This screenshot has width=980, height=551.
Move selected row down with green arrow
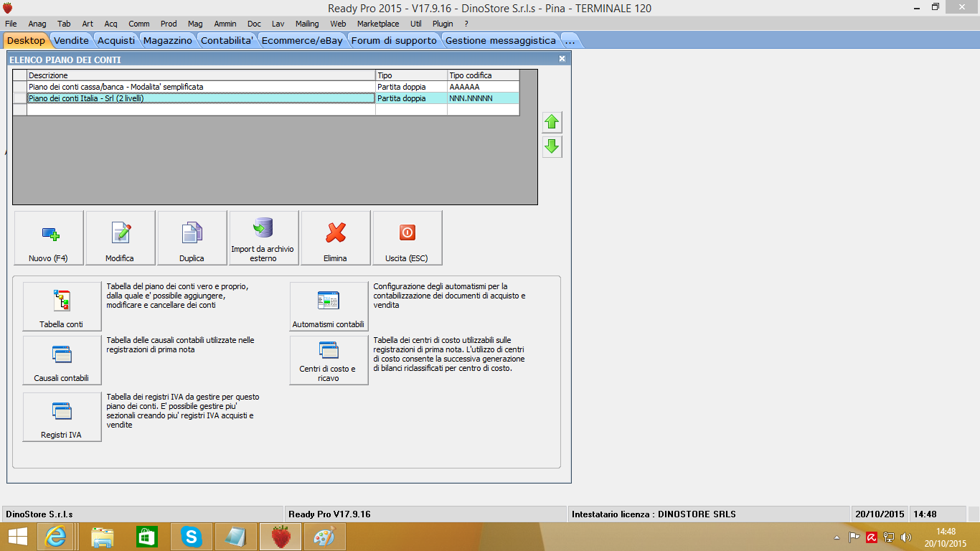[552, 147]
